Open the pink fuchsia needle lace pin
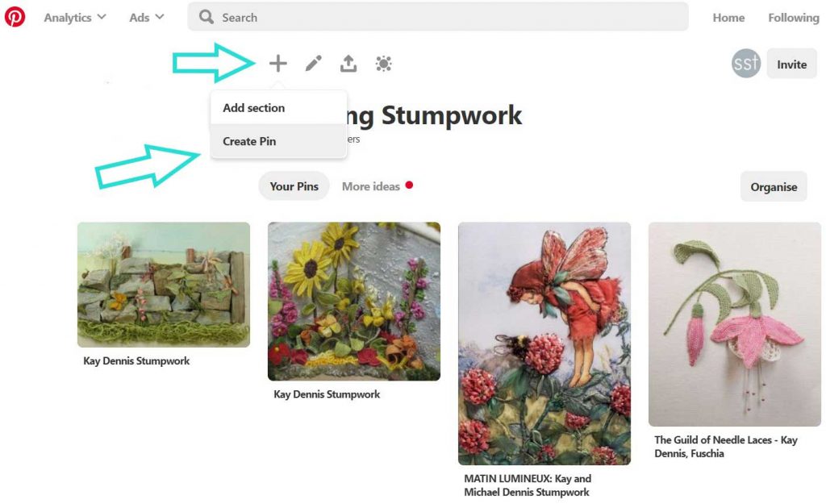The image size is (826, 504). point(734,324)
